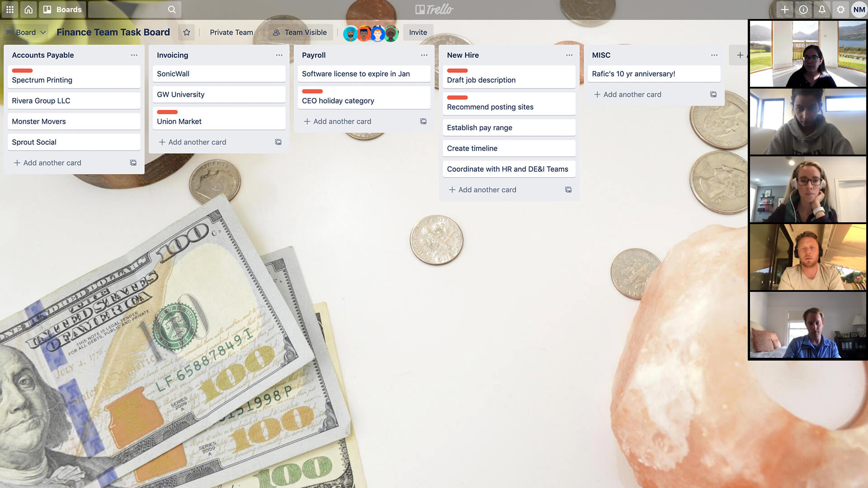Click the Trello home icon
The height and width of the screenshot is (488, 868).
click(x=28, y=9)
